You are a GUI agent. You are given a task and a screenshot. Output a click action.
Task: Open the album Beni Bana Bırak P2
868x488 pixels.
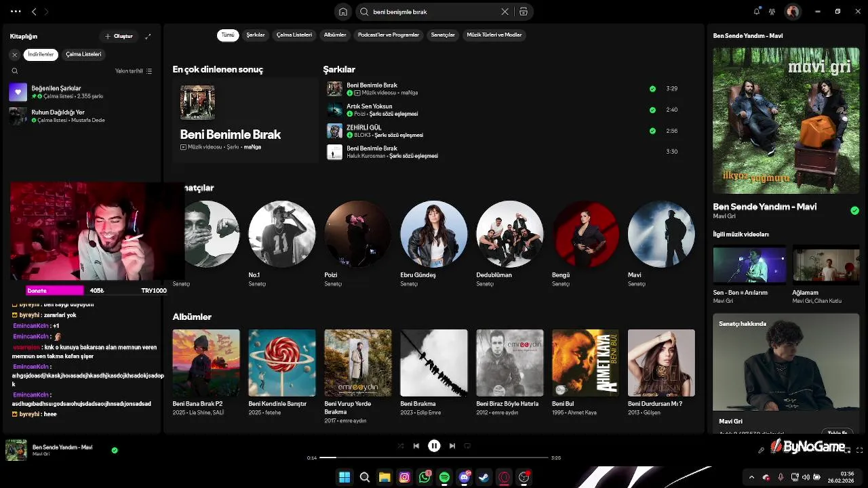pyautogui.click(x=205, y=374)
